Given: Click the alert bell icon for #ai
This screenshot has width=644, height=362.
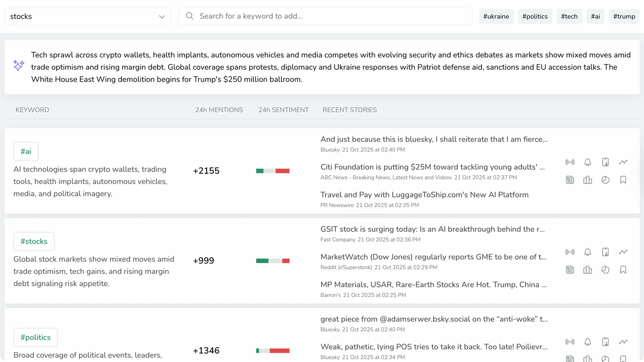Looking at the screenshot, I should [588, 162].
